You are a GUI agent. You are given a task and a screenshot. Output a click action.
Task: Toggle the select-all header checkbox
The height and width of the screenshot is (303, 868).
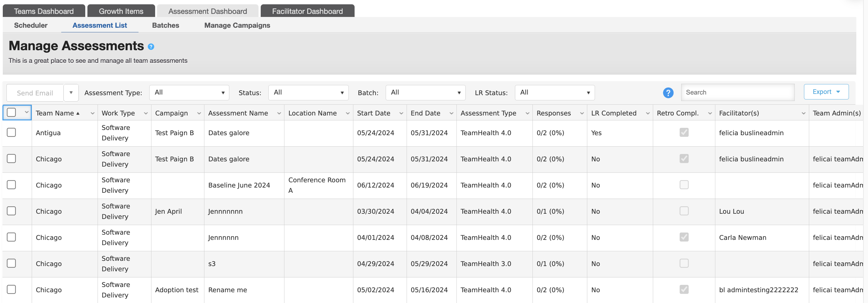coord(11,112)
